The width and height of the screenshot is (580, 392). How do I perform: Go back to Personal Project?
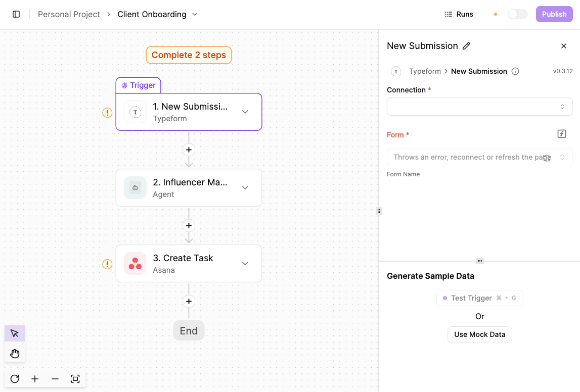click(x=69, y=14)
